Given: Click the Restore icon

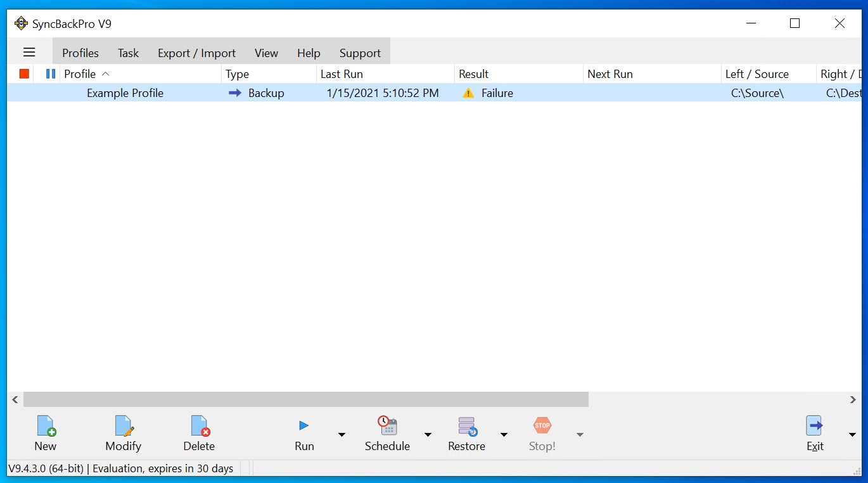Looking at the screenshot, I should pos(467,426).
